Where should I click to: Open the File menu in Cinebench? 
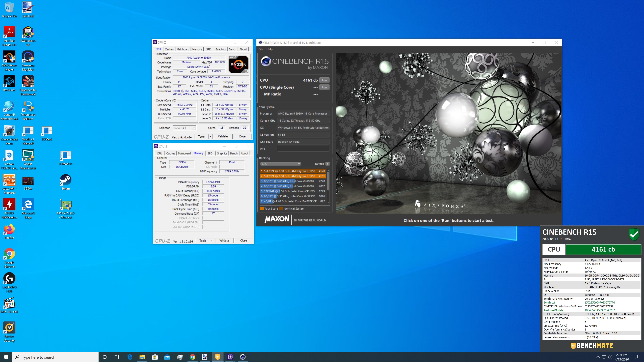tap(260, 49)
